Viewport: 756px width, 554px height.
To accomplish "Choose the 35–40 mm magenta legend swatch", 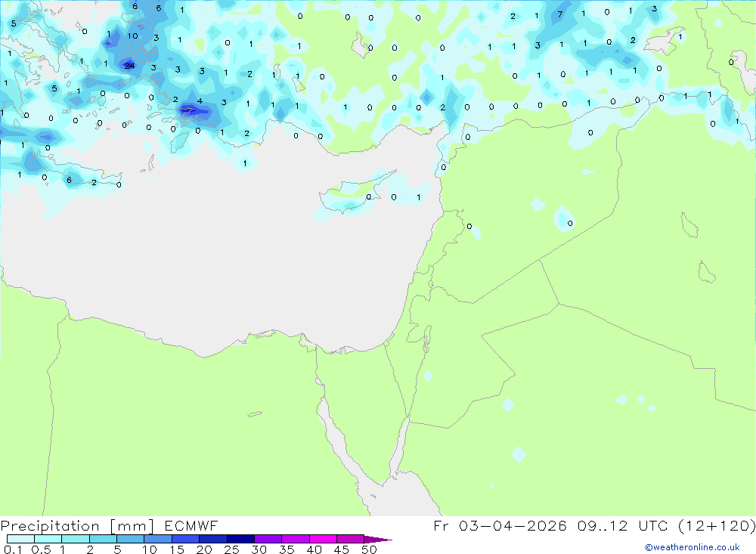I will 295,539.
